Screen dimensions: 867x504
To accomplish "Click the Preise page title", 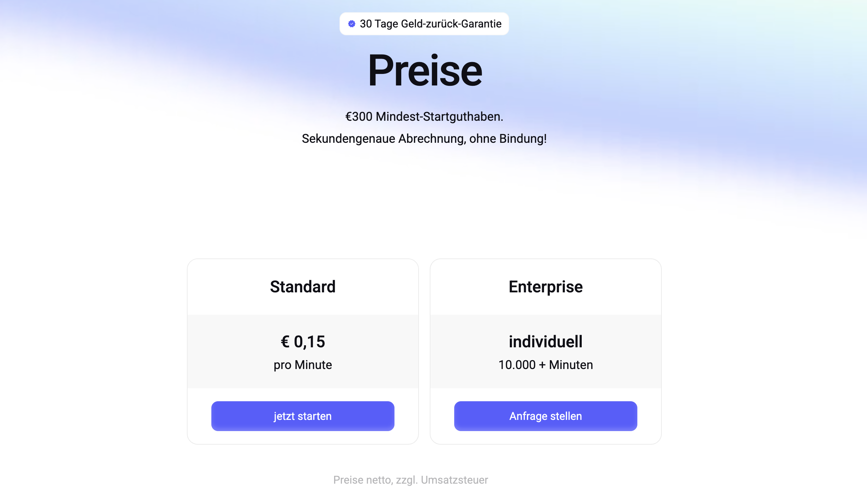I will (425, 71).
